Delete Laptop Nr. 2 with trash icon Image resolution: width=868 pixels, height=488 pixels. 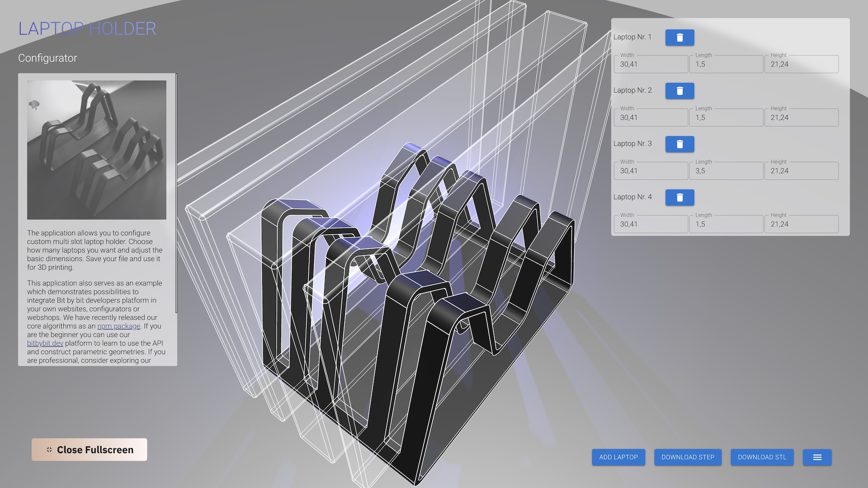[x=679, y=91]
